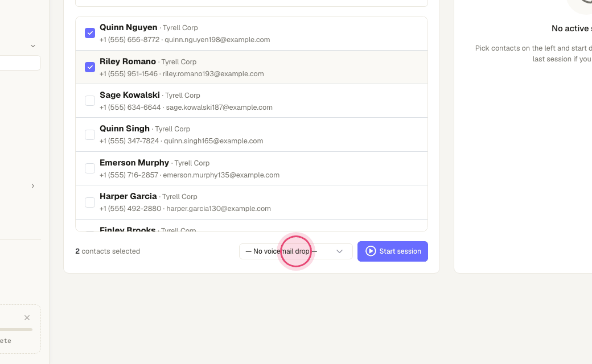Click sage.kowalski187@example.com contact details
The height and width of the screenshot is (364, 592).
click(219, 107)
